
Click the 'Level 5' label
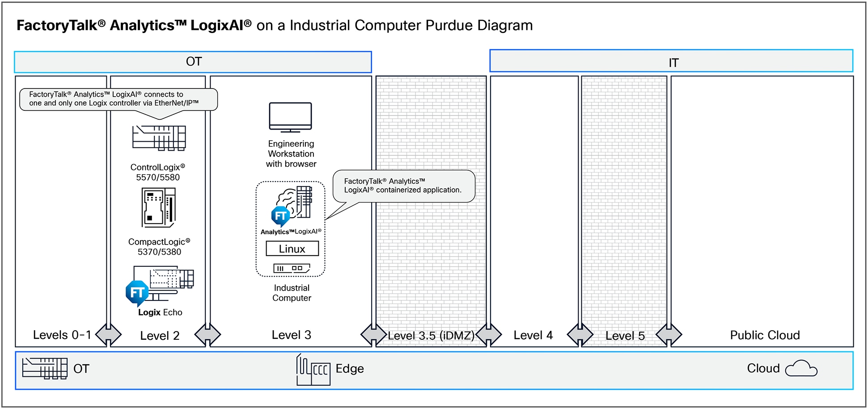click(x=625, y=336)
